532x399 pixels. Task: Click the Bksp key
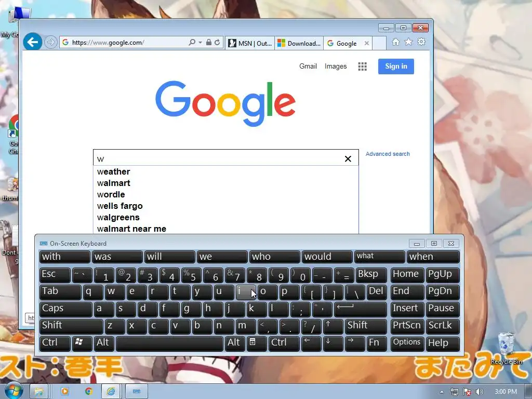[x=371, y=275]
